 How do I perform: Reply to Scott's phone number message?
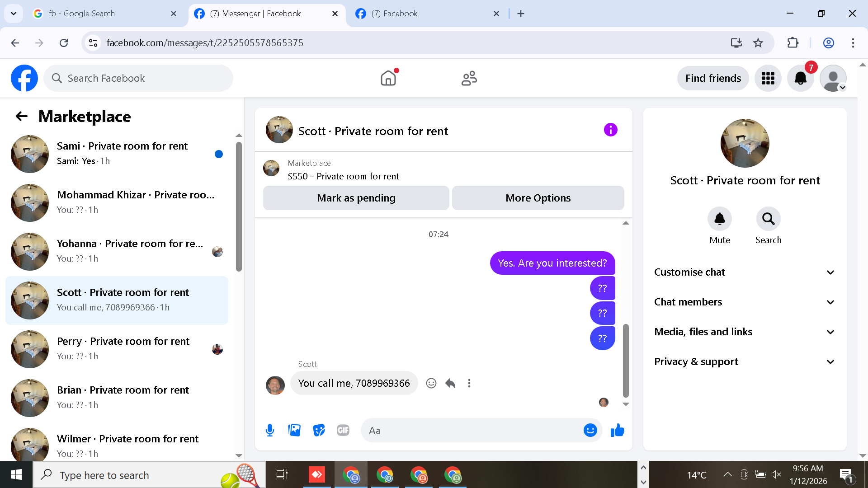[450, 383]
